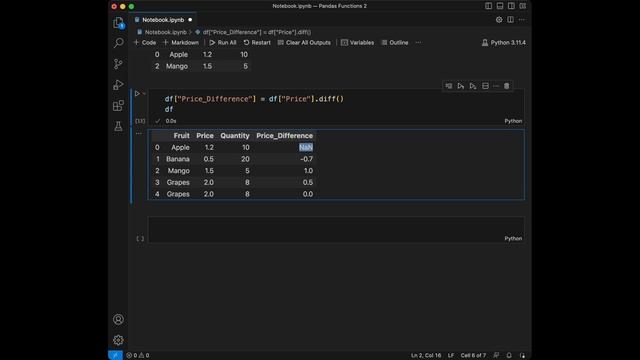Click the Mango cell in the lower table

click(178, 171)
